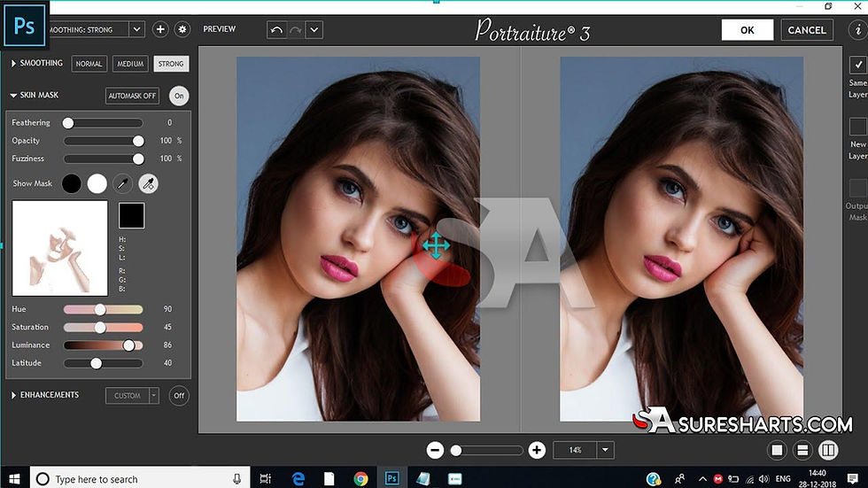Click the Opacity slider handle
Screen dimensions: 868x488
point(138,141)
